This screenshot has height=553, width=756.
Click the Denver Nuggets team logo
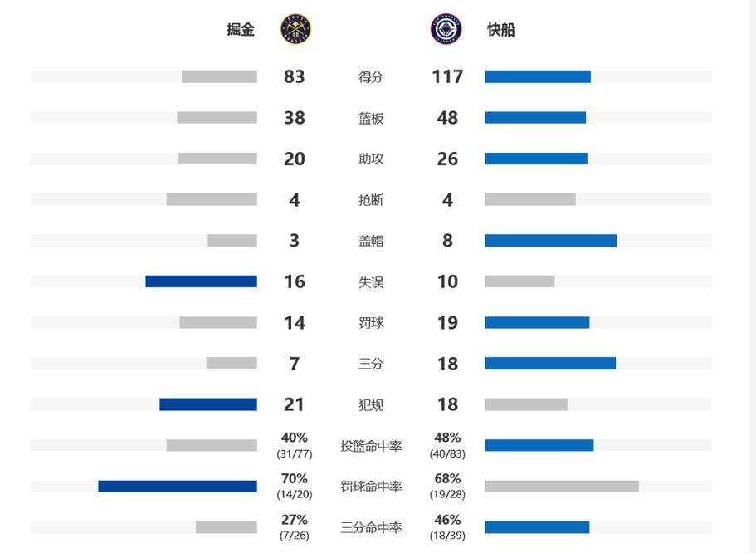295,29
